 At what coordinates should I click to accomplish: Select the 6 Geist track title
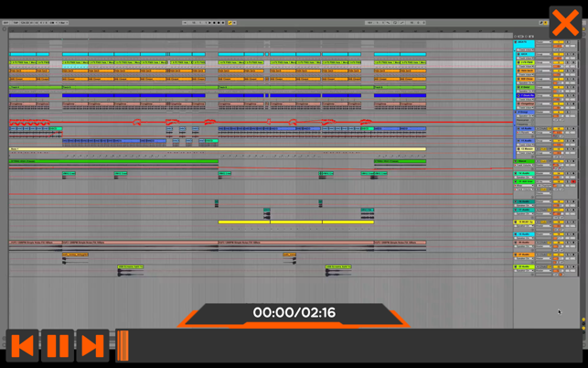525,87
